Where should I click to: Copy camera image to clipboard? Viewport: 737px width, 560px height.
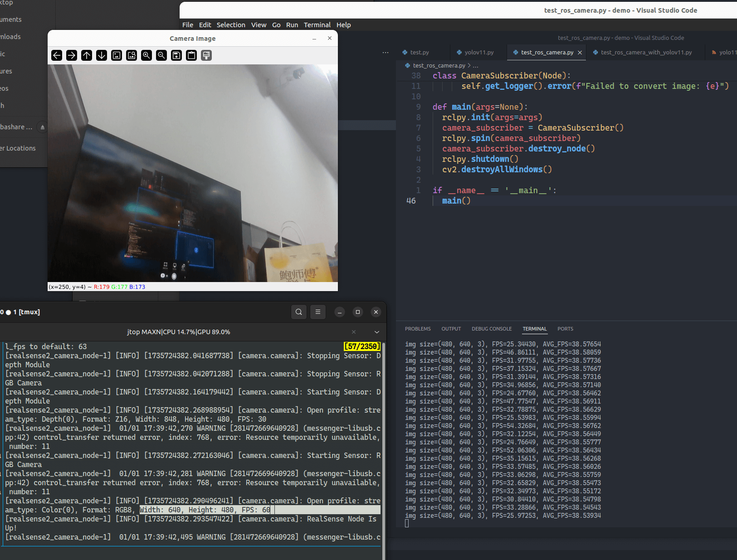(191, 55)
